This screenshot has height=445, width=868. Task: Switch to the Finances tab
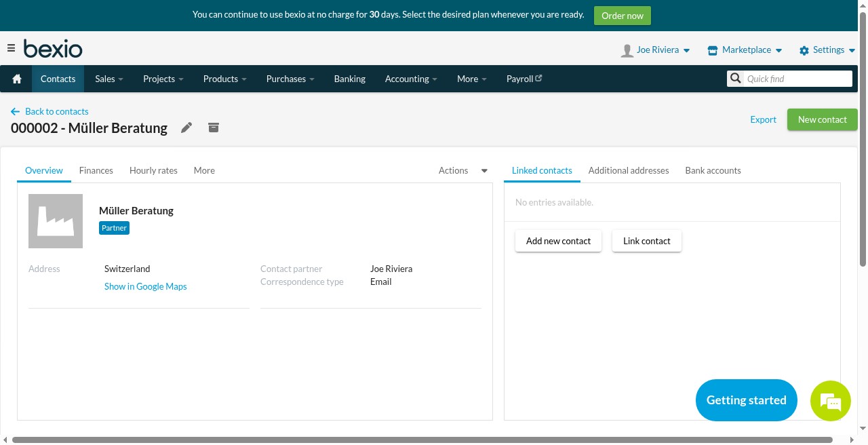(x=96, y=170)
